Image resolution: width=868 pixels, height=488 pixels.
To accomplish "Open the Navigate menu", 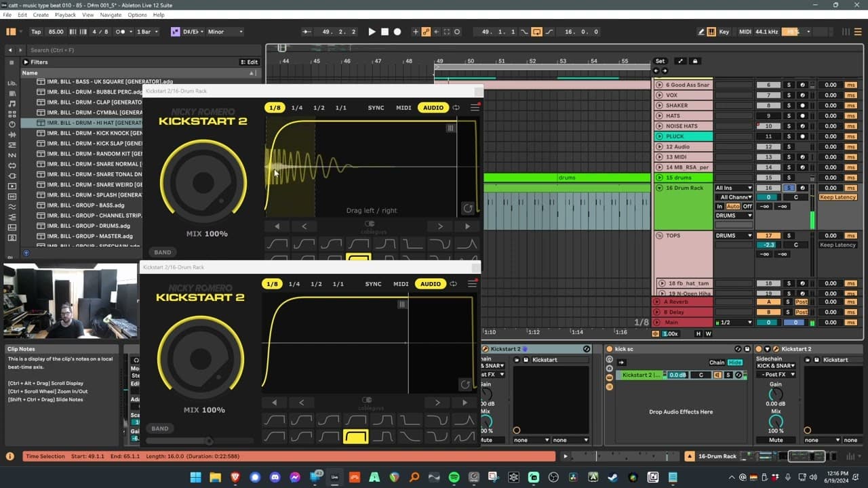I will [x=111, y=15].
